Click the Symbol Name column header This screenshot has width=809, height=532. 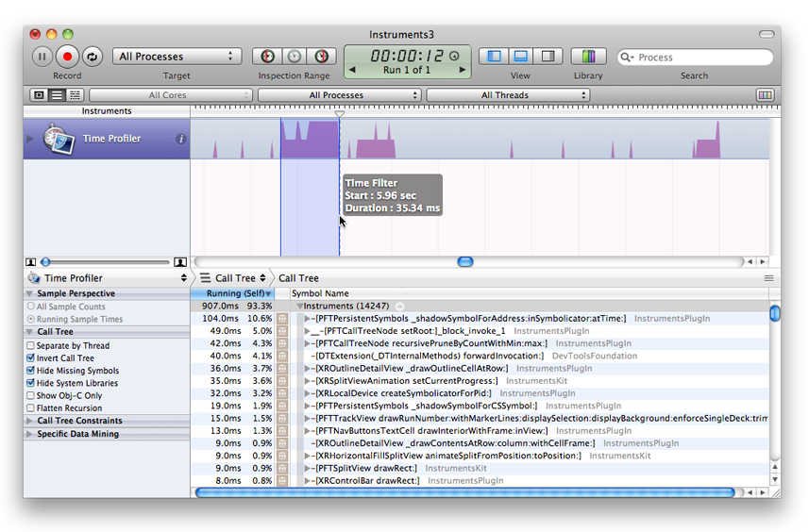pos(321,293)
